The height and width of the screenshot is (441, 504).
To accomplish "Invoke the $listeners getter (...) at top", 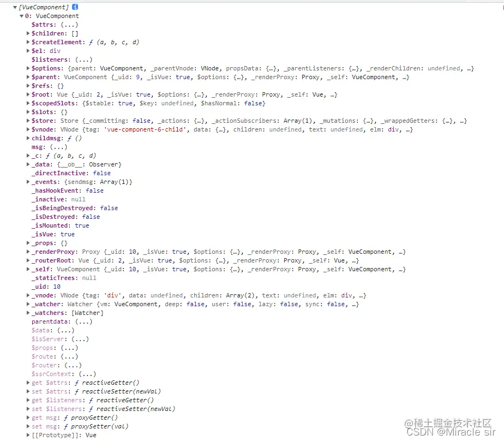I will tap(83, 59).
